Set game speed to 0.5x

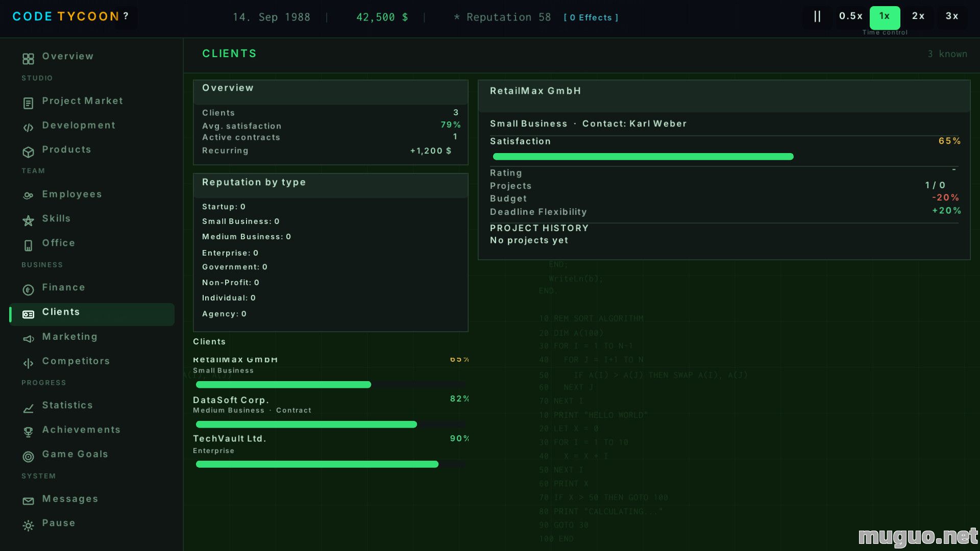851,16
